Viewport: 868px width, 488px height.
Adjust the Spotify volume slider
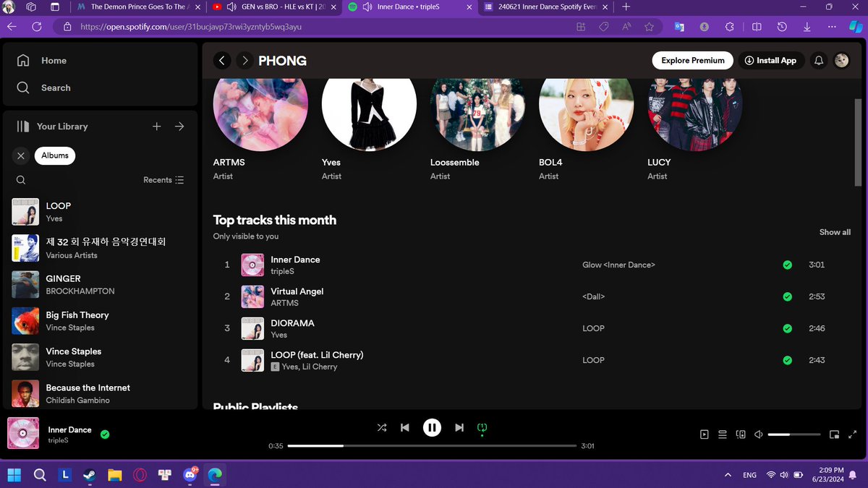click(794, 435)
